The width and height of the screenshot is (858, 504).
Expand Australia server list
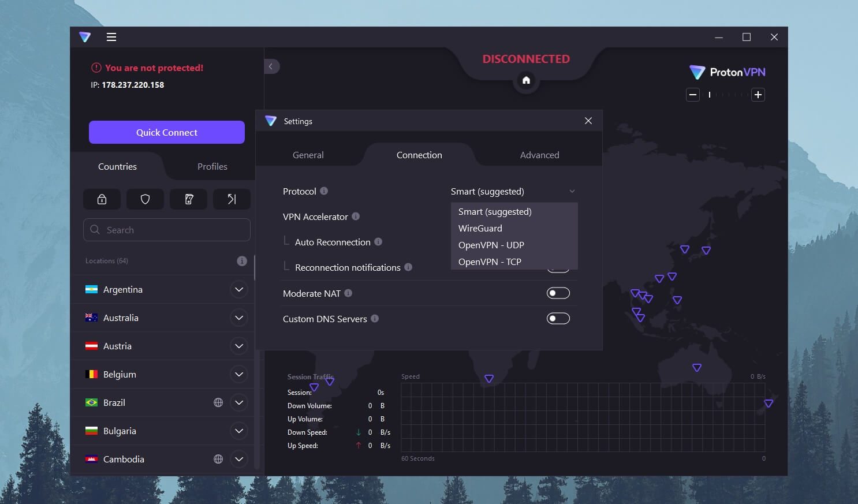[239, 318]
